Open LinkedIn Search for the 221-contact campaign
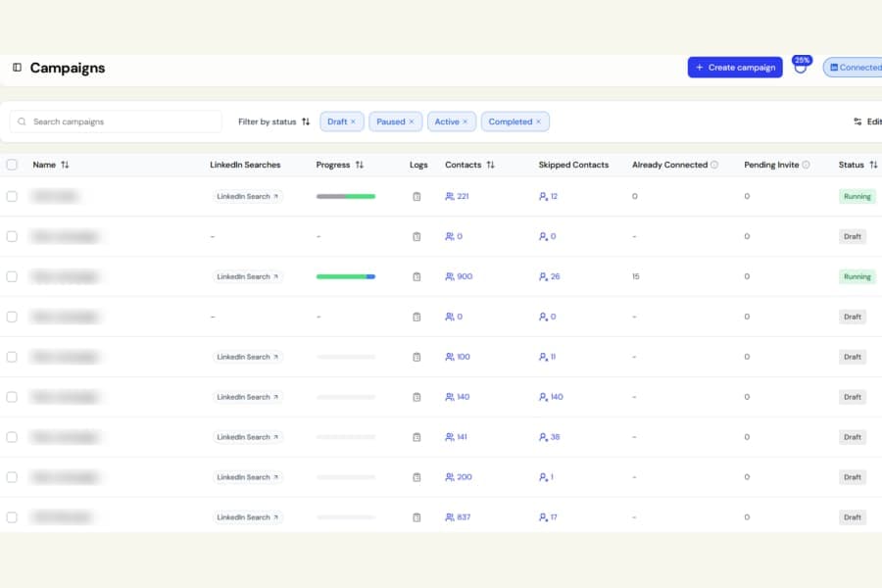The width and height of the screenshot is (882, 588). click(x=248, y=196)
